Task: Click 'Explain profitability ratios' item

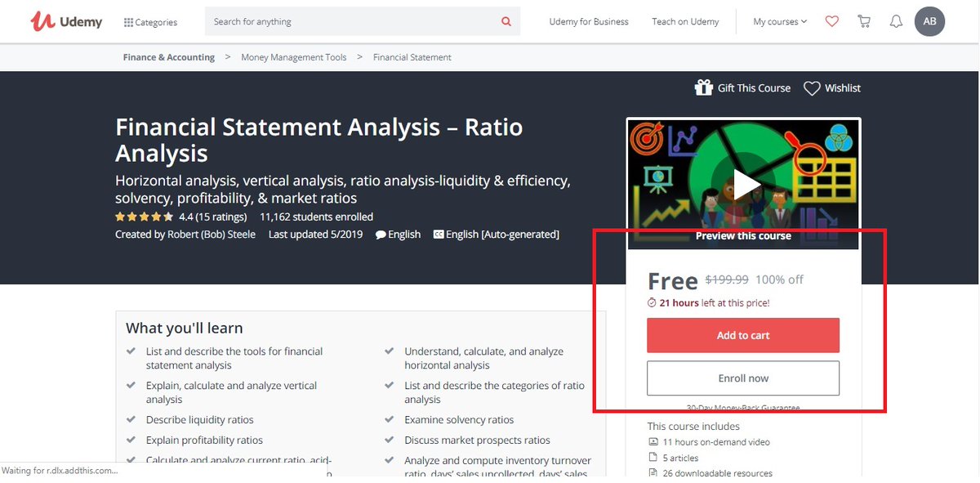Action: [204, 441]
